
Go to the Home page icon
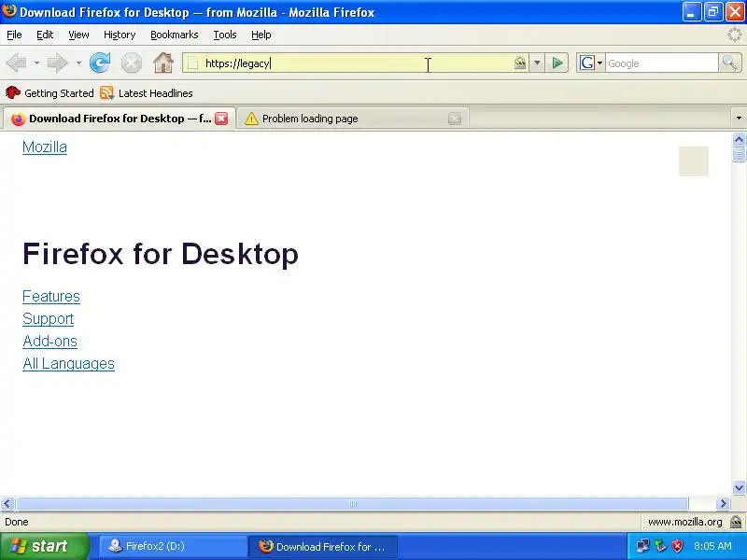pos(162,63)
